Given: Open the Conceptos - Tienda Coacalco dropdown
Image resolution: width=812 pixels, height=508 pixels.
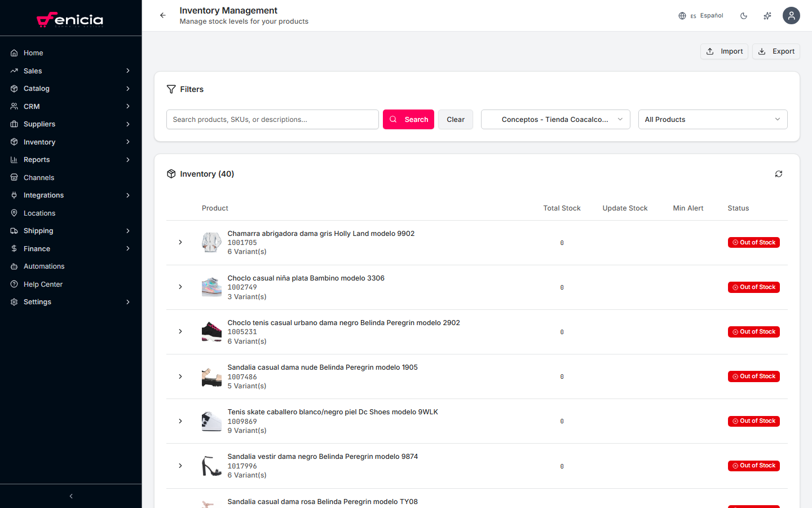Looking at the screenshot, I should pyautogui.click(x=555, y=119).
